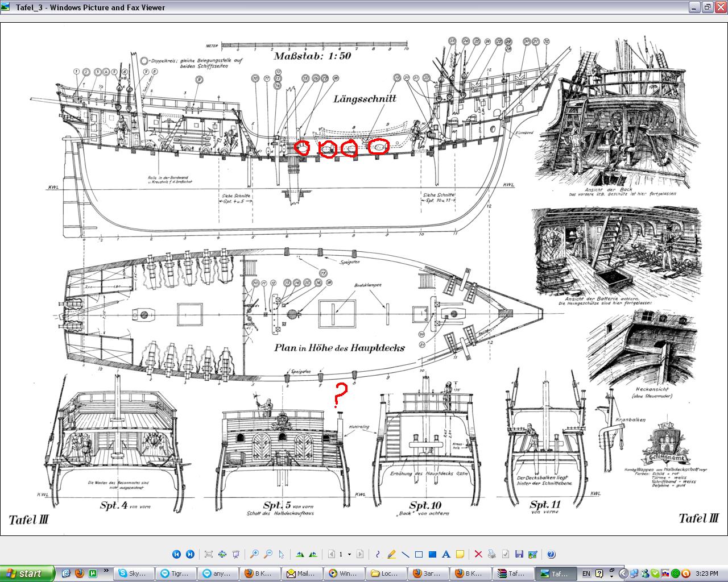Minimize the Picture Viewer window

tap(694, 7)
